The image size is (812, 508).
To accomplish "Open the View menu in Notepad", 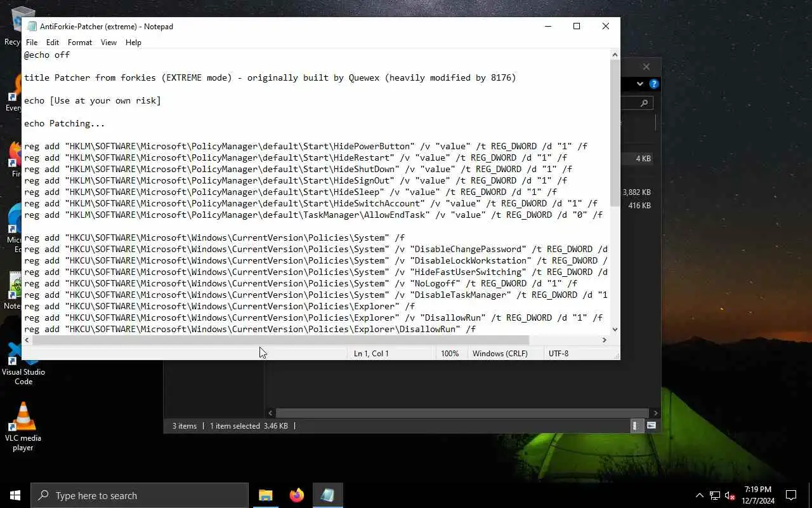I will click(108, 43).
